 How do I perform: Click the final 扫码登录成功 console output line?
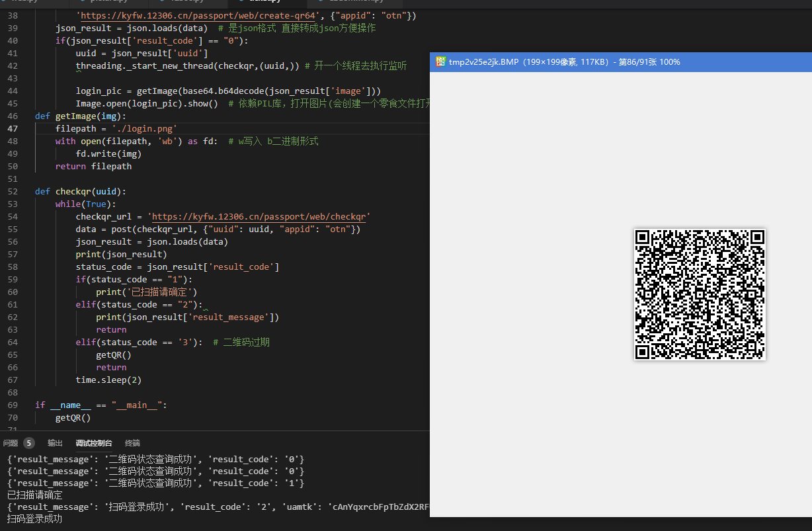click(34, 519)
